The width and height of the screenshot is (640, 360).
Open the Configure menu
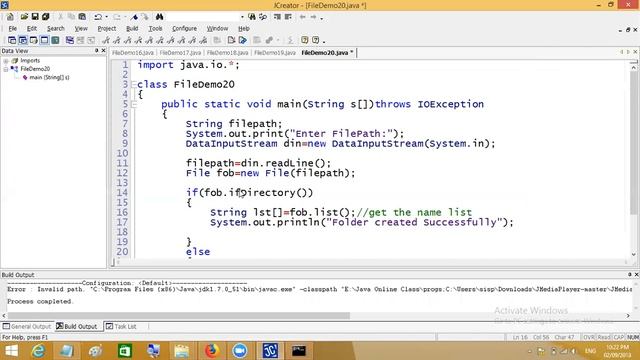pyautogui.click(x=184, y=29)
